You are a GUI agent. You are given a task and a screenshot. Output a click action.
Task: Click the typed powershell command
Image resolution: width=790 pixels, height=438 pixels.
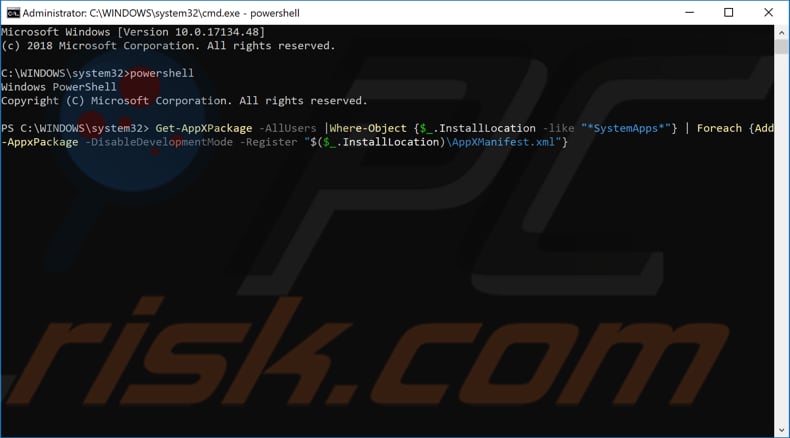[162, 73]
